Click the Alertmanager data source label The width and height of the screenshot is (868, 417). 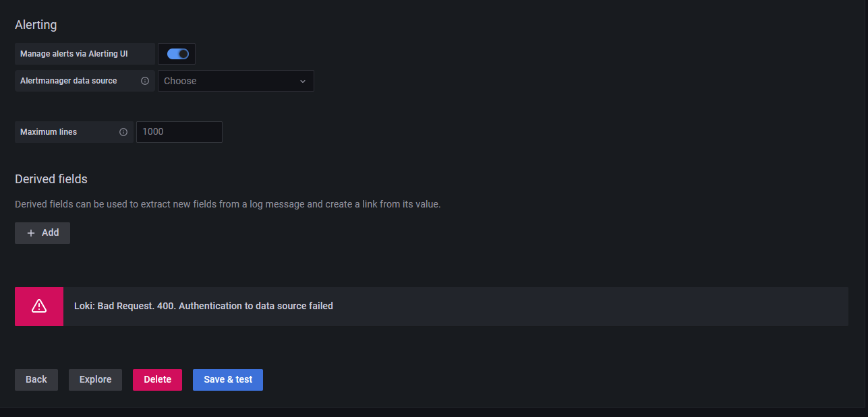coord(69,81)
